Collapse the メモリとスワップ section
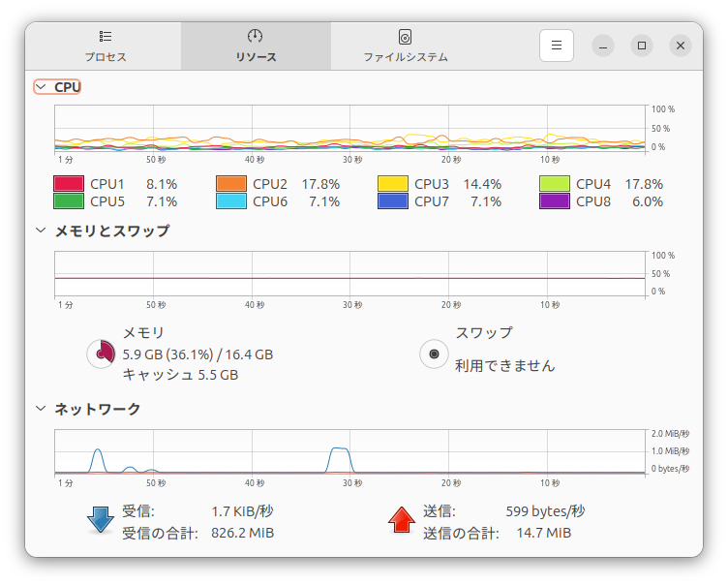 [41, 231]
